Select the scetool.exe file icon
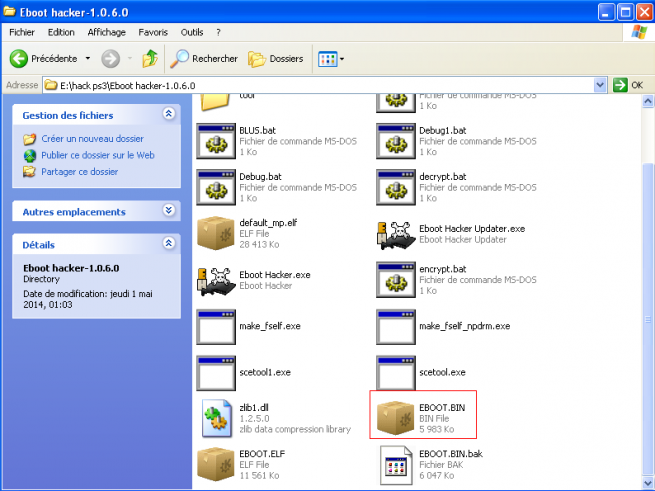The image size is (655, 491). pyautogui.click(x=395, y=371)
